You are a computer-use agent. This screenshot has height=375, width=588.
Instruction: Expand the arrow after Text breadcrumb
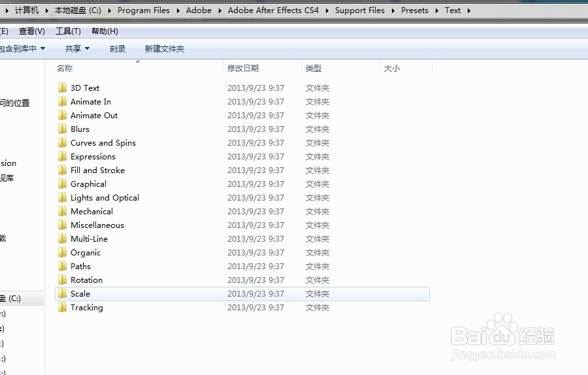(x=468, y=10)
